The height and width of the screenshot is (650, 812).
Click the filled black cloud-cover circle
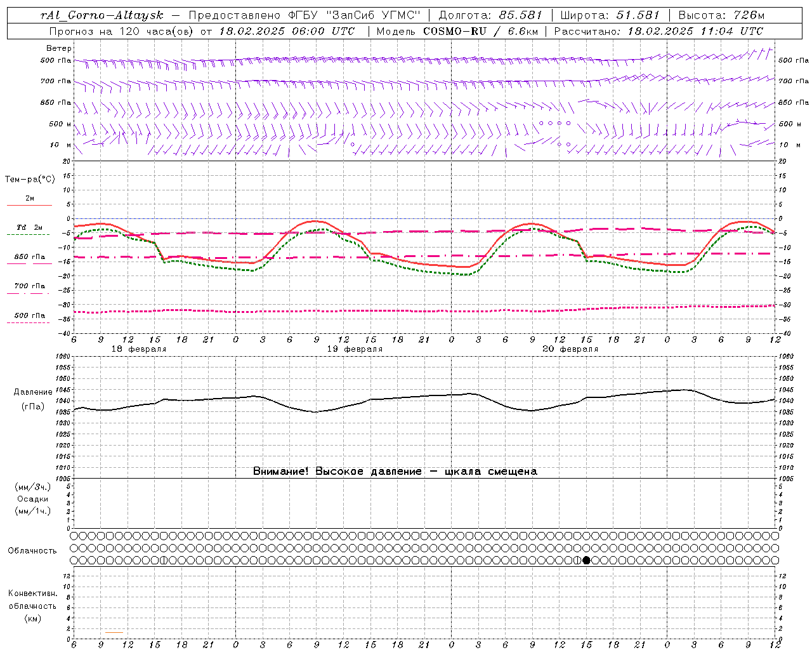point(586,560)
